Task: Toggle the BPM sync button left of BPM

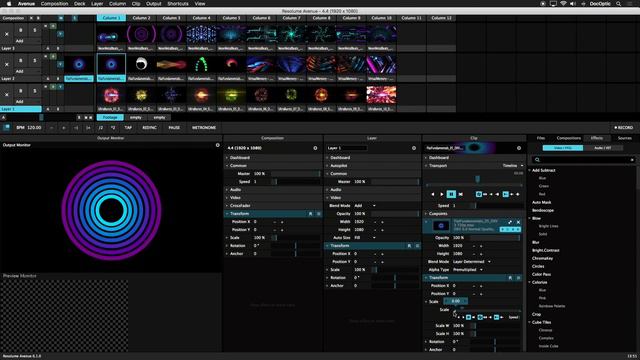Action: [x=7, y=128]
